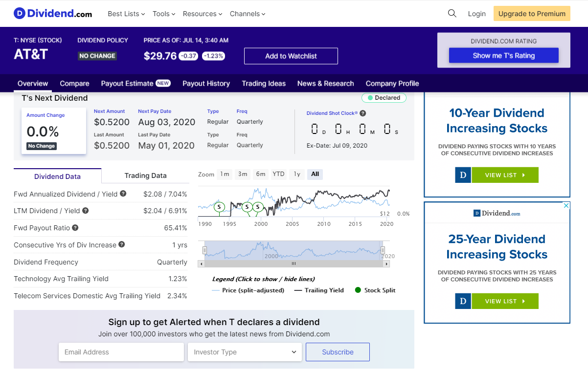This screenshot has height=374, width=588.
Task: Click the chart navigator right range handle
Action: [x=383, y=250]
